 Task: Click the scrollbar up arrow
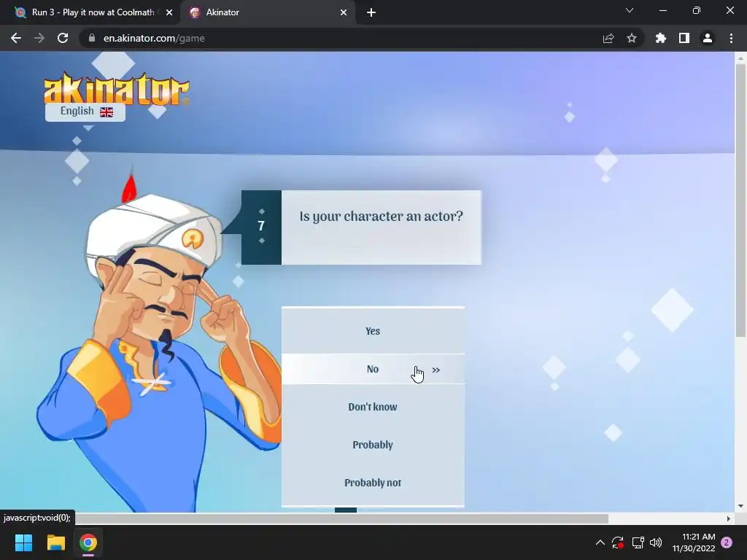(x=740, y=58)
